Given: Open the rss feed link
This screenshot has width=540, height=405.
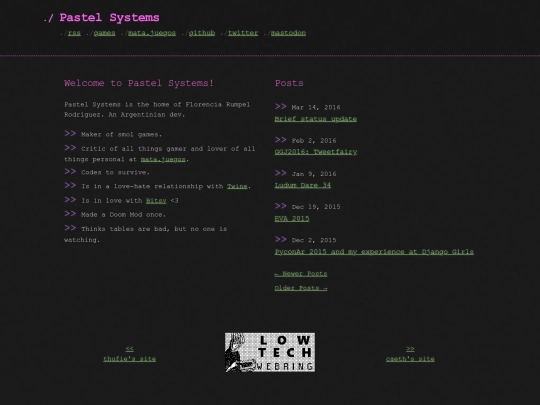Looking at the screenshot, I should pos(74,33).
